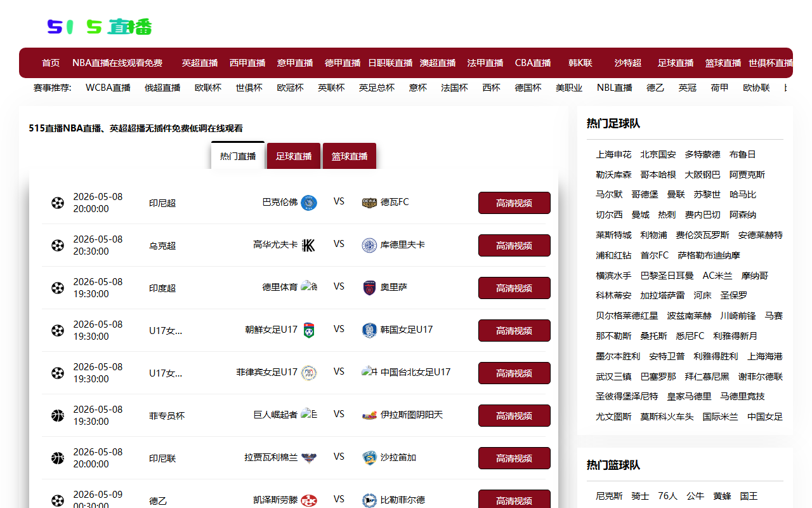Open 骑士 basketball team link

[640, 496]
